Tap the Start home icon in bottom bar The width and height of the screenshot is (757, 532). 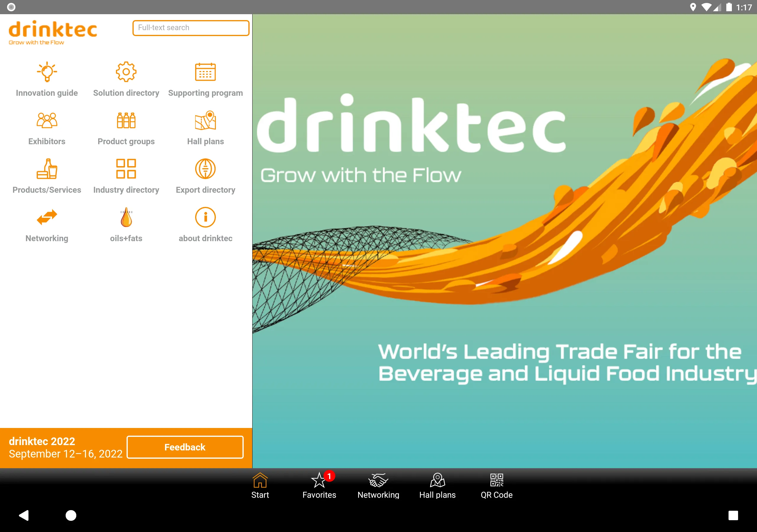(260, 480)
